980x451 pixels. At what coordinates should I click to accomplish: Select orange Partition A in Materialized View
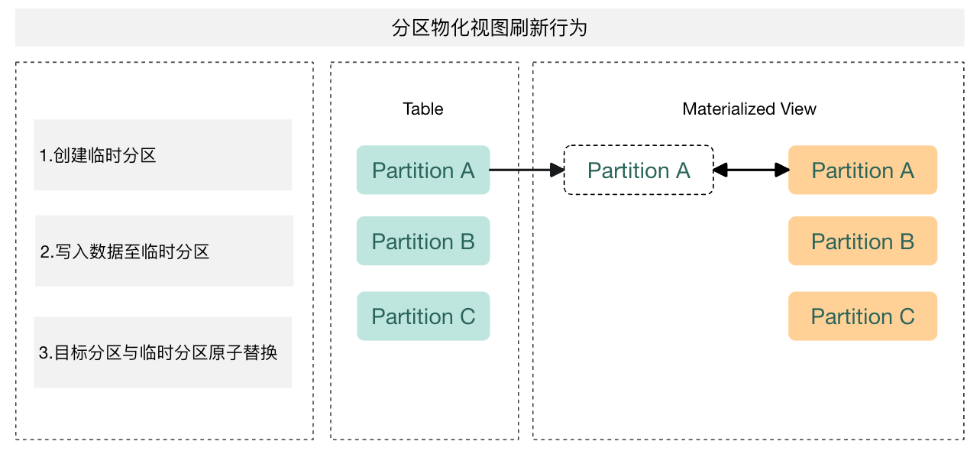click(862, 170)
